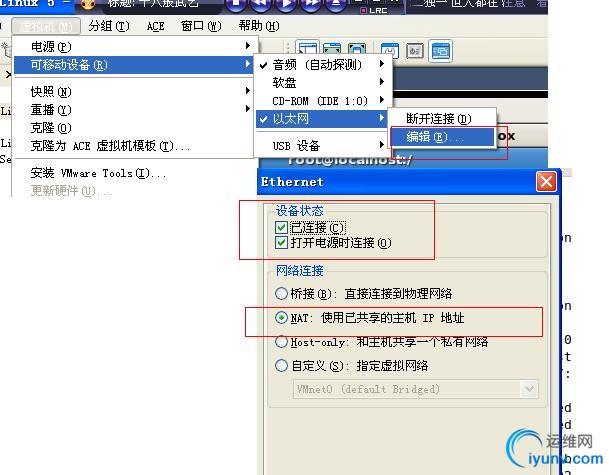Expand the 电源(P) power submenu
The height and width of the screenshot is (475, 609).
[x=133, y=47]
